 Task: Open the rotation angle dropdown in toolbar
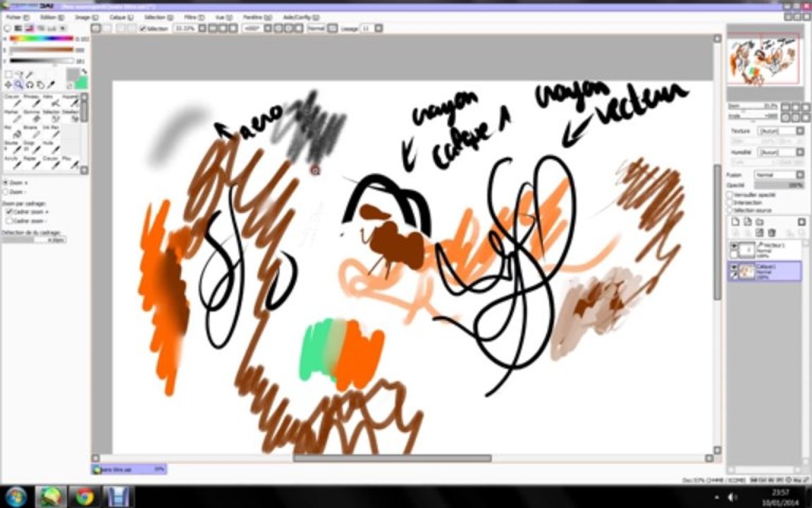point(268,28)
